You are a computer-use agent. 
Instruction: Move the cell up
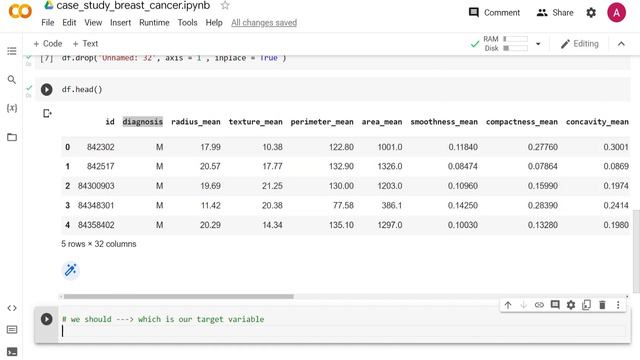pyautogui.click(x=508, y=305)
